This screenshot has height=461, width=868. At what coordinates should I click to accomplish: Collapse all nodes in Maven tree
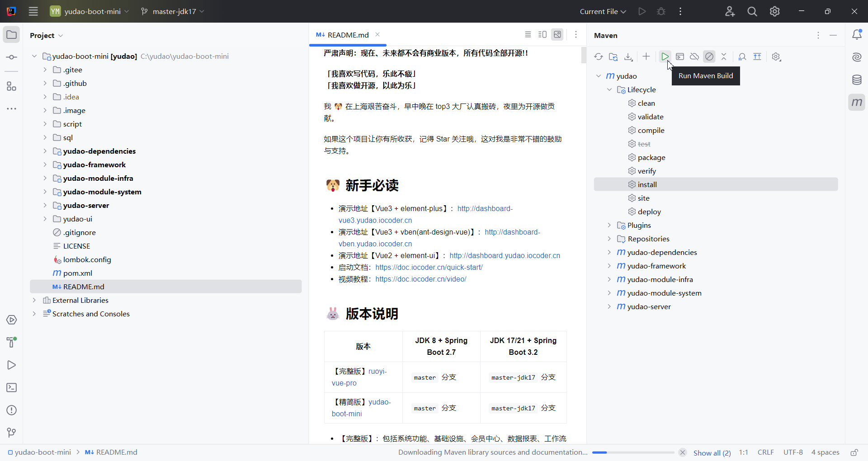(724, 56)
